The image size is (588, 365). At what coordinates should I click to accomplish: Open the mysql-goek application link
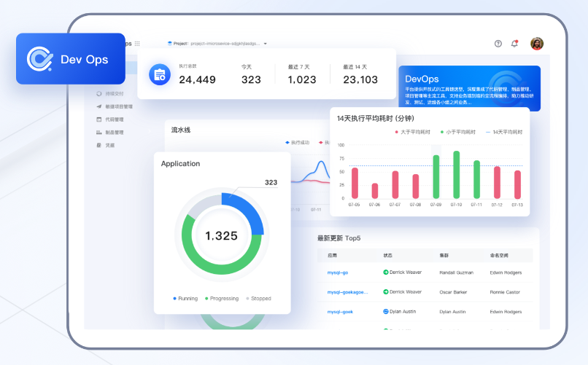(x=340, y=312)
